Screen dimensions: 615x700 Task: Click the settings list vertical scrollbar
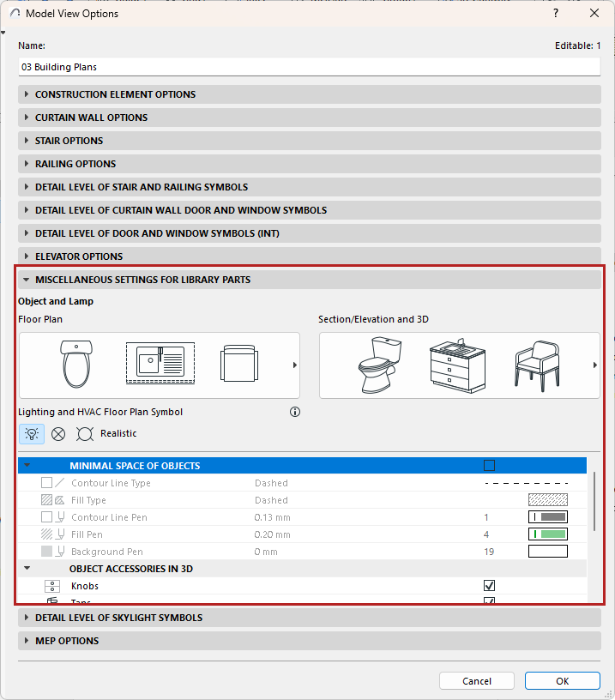tap(594, 501)
